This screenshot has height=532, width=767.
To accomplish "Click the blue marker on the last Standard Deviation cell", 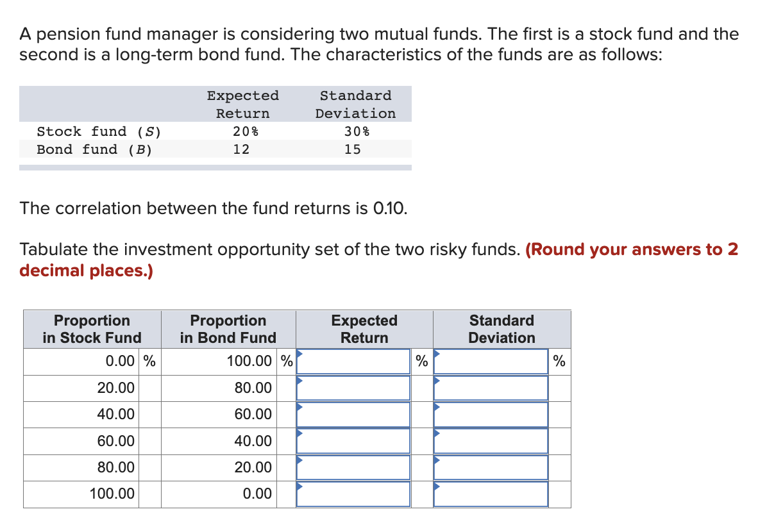I will coord(438,486).
